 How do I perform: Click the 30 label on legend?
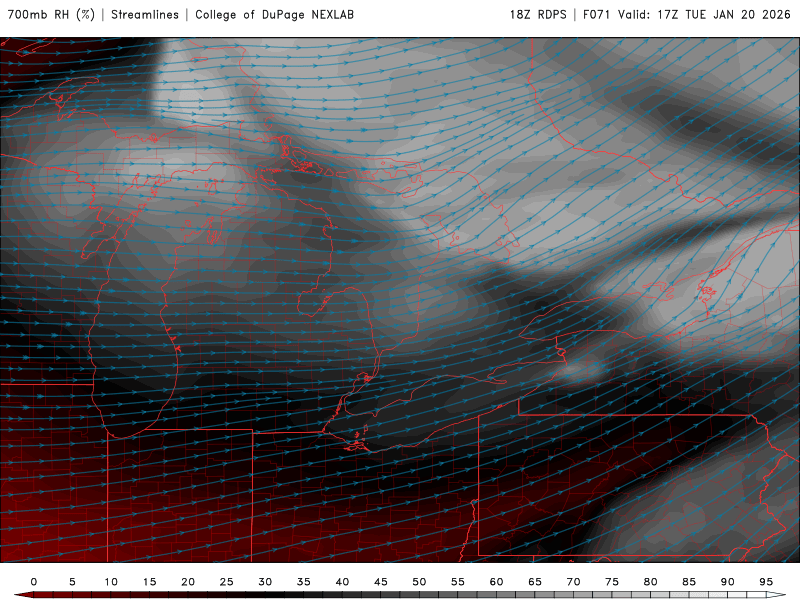(265, 582)
